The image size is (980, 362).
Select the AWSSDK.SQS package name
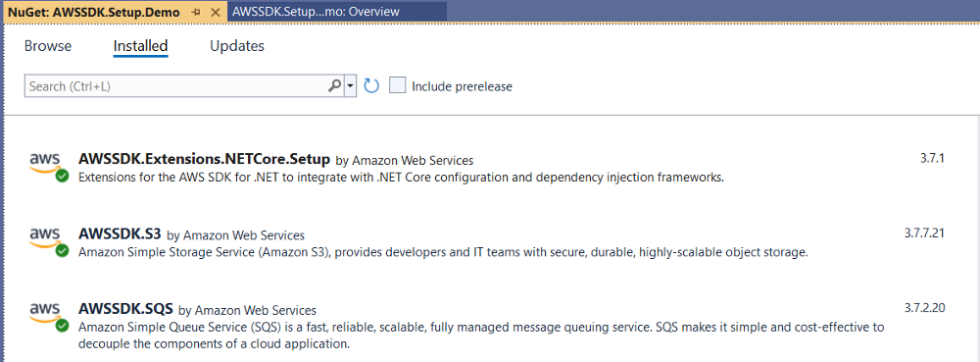click(x=125, y=309)
